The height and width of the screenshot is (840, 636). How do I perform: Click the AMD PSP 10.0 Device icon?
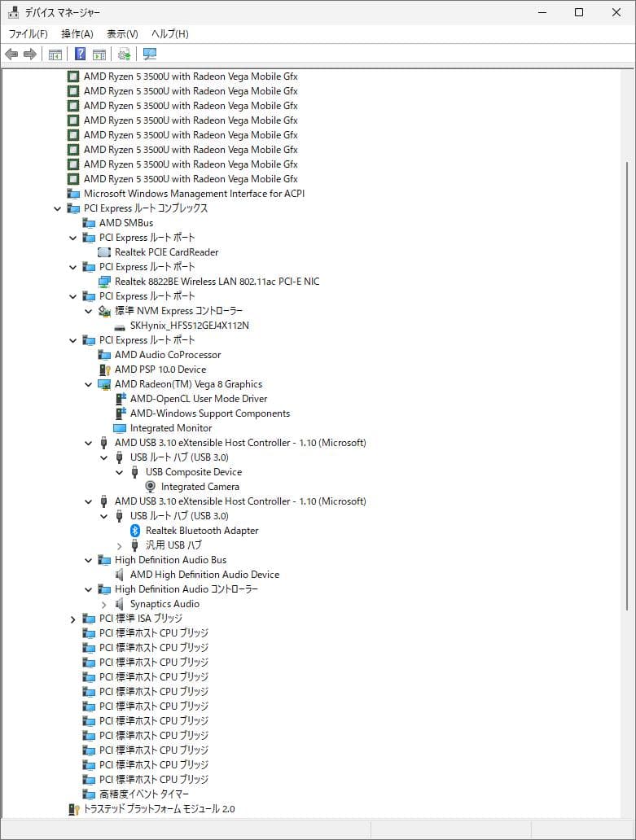(104, 370)
